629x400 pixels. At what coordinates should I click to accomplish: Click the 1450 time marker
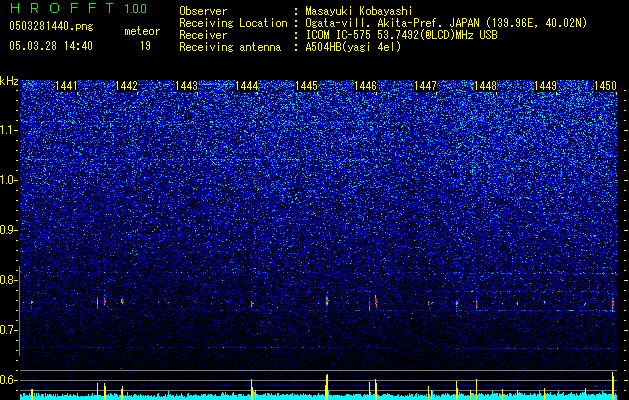click(x=605, y=86)
